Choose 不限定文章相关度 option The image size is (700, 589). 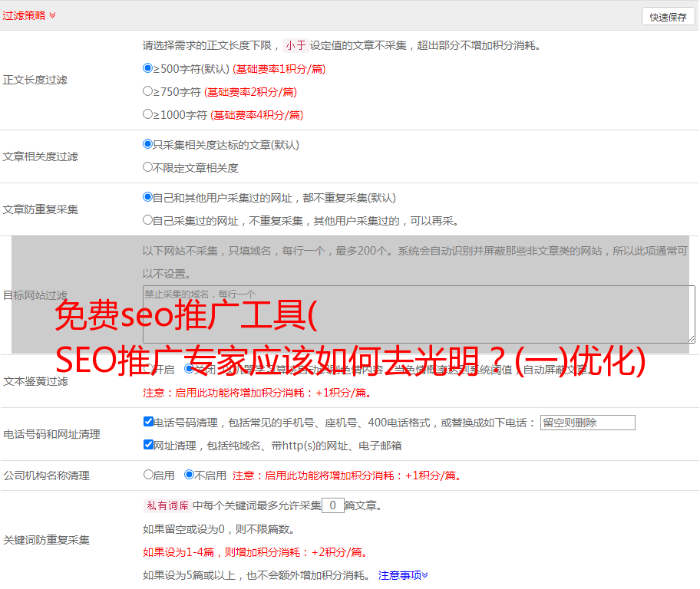coord(148,167)
